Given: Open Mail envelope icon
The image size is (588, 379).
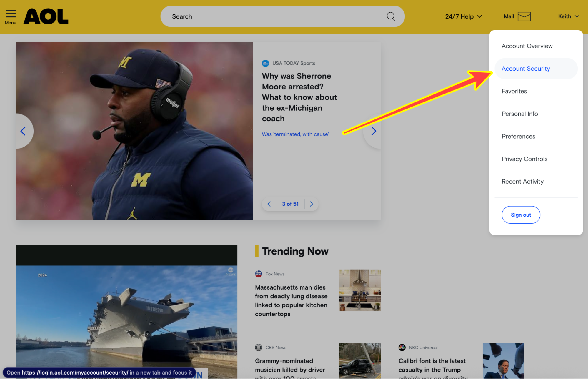Looking at the screenshot, I should pyautogui.click(x=524, y=16).
